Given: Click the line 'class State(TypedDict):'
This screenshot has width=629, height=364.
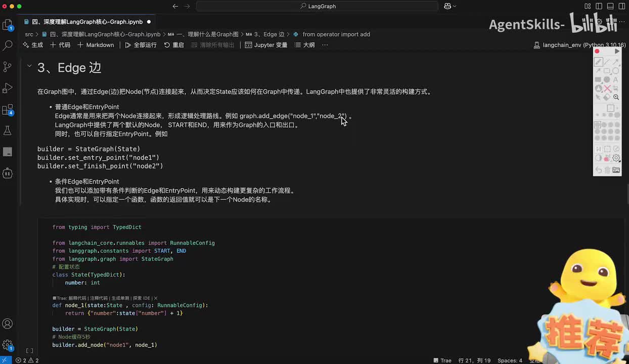Looking at the screenshot, I should click(x=88, y=275).
